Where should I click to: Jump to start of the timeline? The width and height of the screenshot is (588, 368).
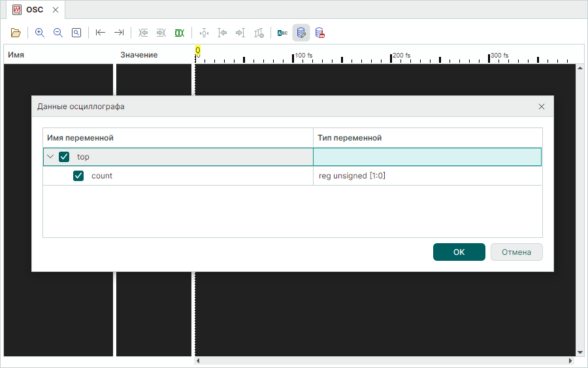pos(100,33)
